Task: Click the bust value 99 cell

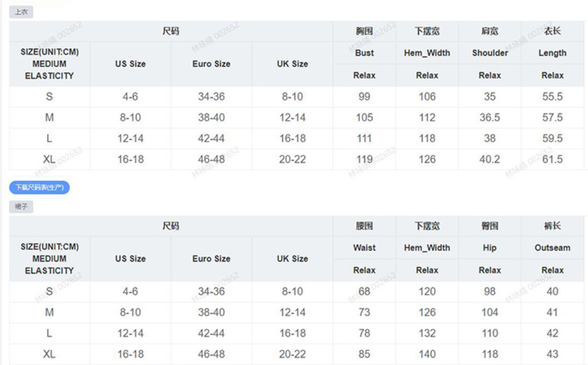Action: (x=364, y=97)
